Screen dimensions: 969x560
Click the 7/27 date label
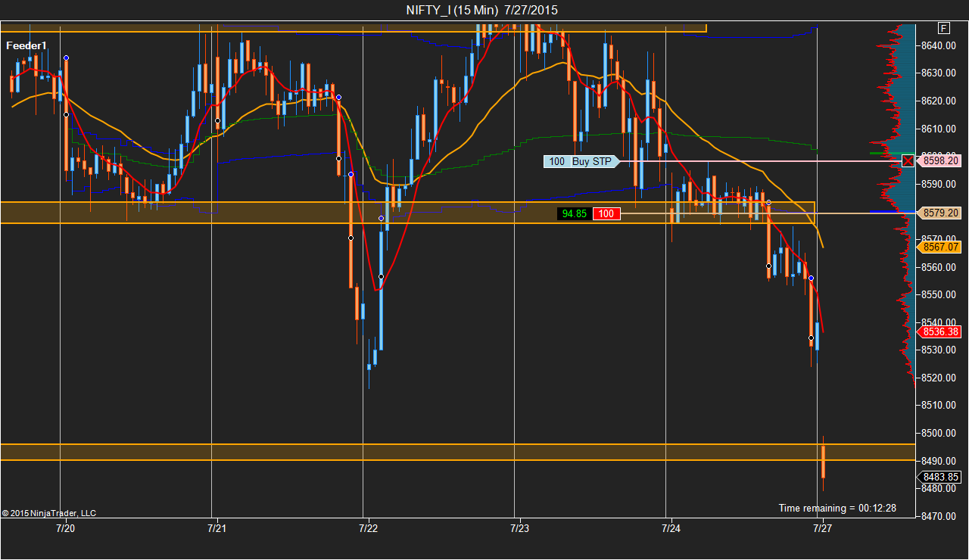point(823,528)
